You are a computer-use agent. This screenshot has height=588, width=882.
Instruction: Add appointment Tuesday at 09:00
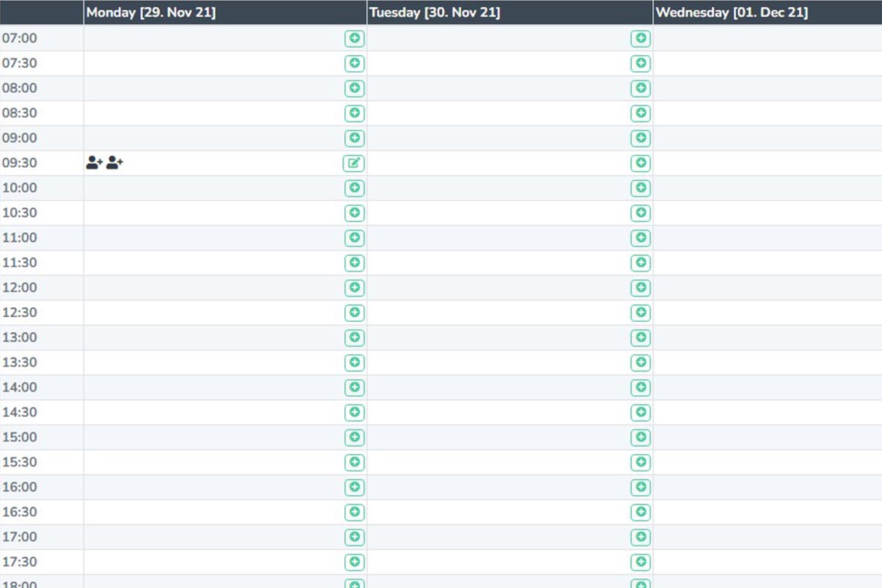click(x=641, y=138)
